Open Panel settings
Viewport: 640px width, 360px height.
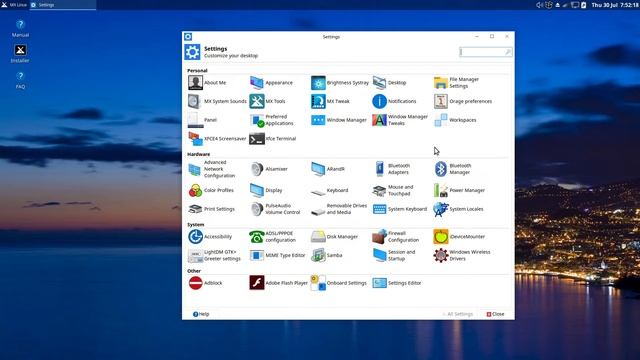[202, 120]
